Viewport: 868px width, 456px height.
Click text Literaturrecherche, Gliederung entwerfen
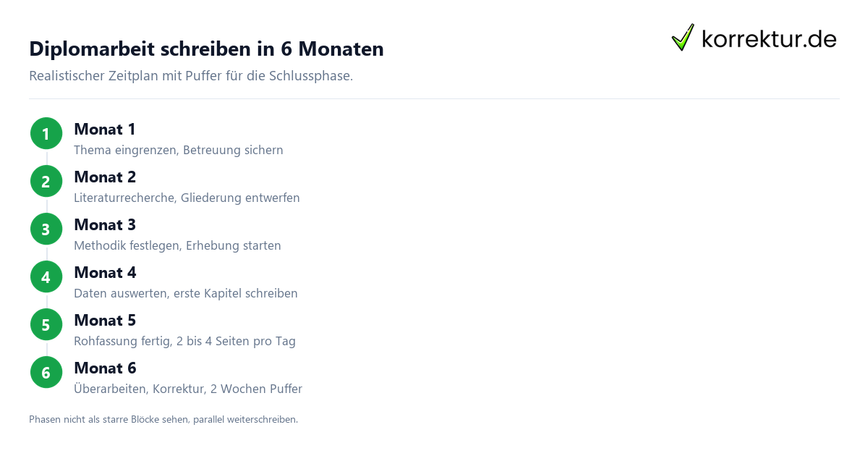187,198
